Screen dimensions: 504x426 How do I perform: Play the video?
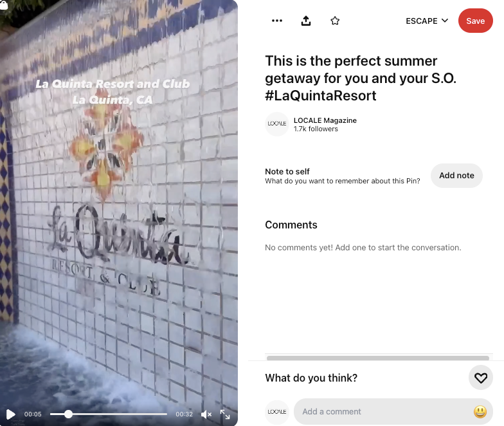point(10,414)
